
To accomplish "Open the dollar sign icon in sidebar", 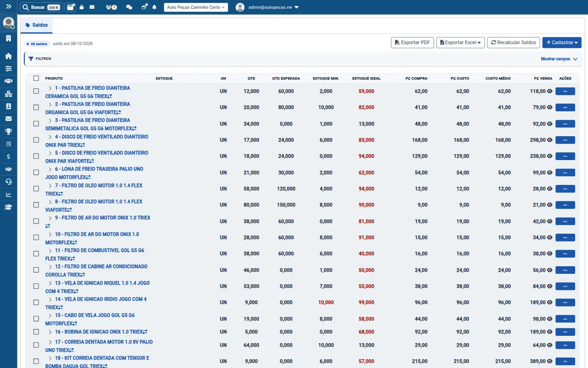I will click(x=8, y=156).
